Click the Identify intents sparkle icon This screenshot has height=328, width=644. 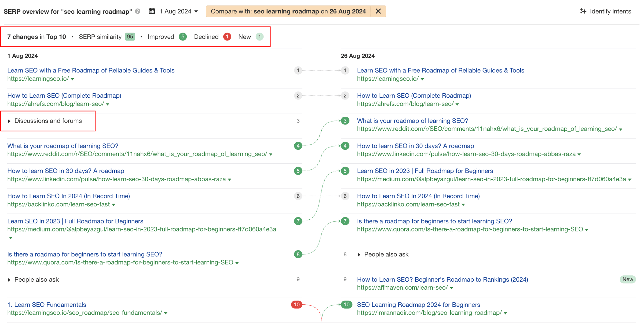[x=583, y=11]
